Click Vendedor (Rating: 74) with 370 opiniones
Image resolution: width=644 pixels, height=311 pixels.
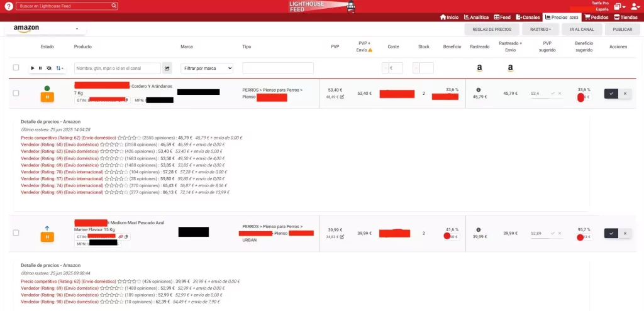click(62, 185)
